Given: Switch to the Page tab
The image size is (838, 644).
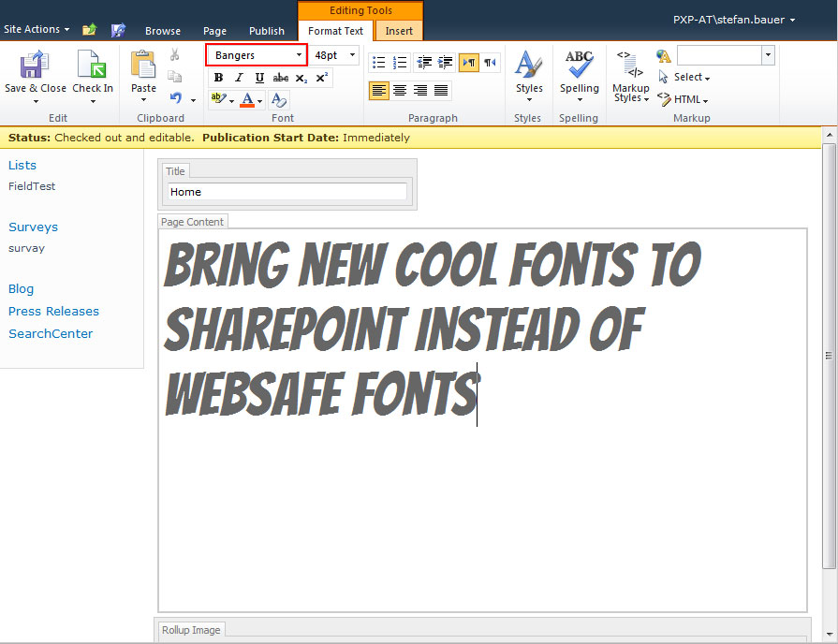Looking at the screenshot, I should pyautogui.click(x=214, y=31).
